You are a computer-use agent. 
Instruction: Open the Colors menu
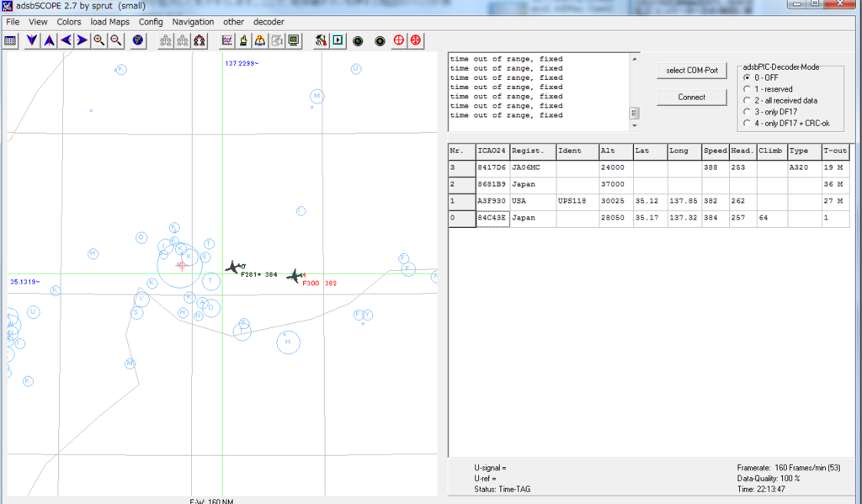click(69, 22)
